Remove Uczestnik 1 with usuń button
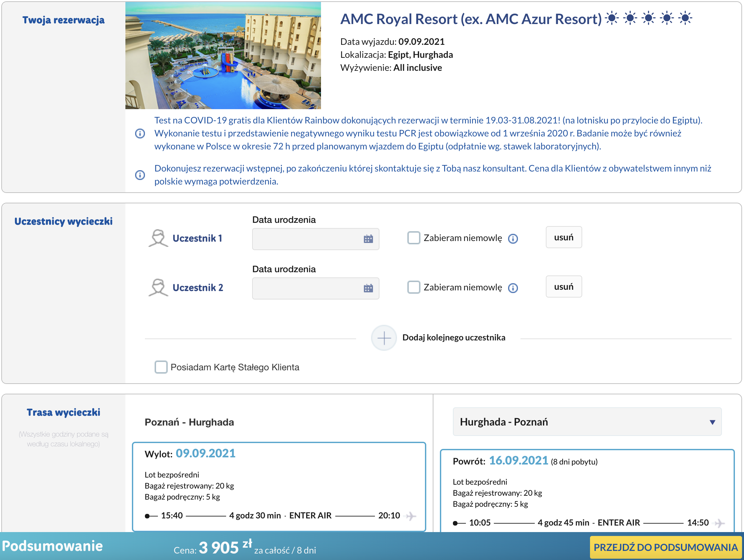This screenshot has width=744, height=560. (564, 237)
